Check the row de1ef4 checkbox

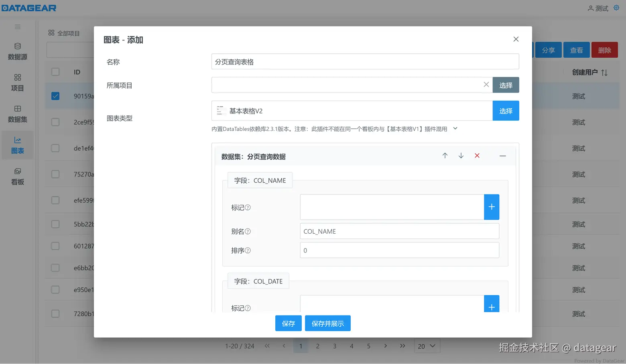coord(55,148)
